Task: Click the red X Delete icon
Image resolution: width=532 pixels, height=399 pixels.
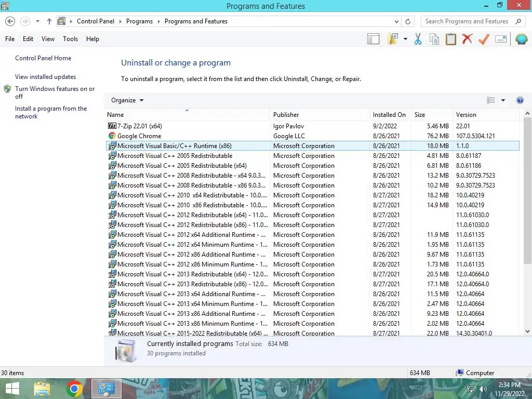Action: coord(467,39)
